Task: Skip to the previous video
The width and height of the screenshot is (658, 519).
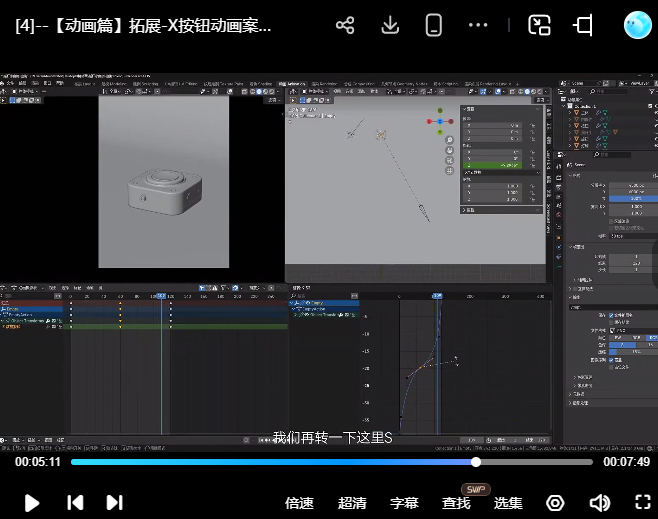Action: pyautogui.click(x=74, y=503)
